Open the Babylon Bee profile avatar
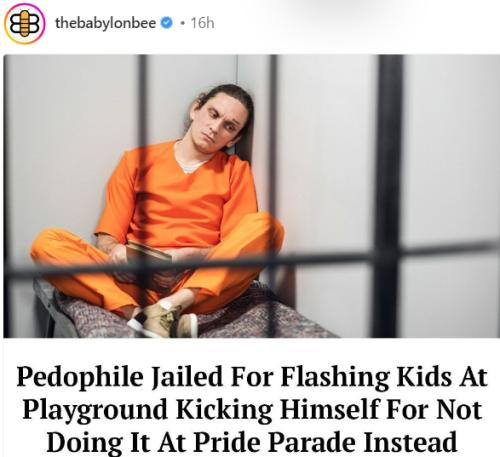The image size is (500, 457). tap(25, 23)
